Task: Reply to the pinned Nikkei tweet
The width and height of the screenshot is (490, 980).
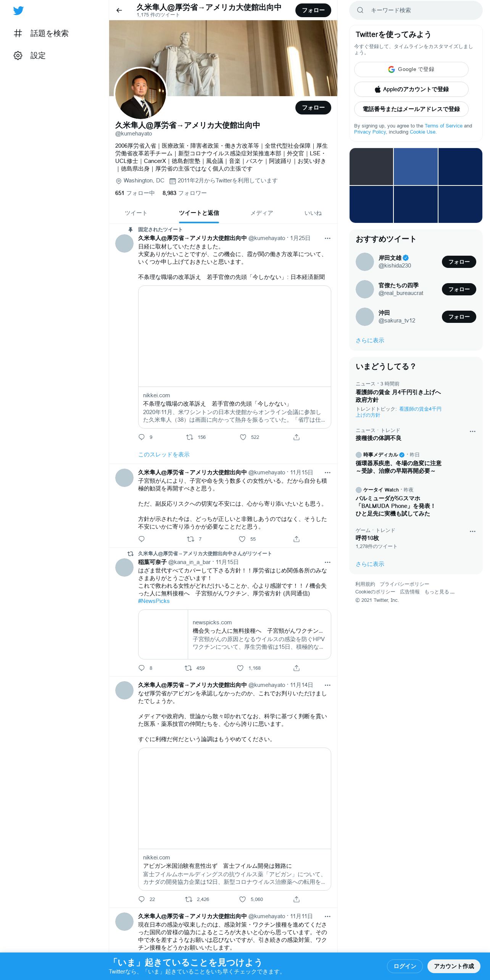Action: tap(142, 437)
